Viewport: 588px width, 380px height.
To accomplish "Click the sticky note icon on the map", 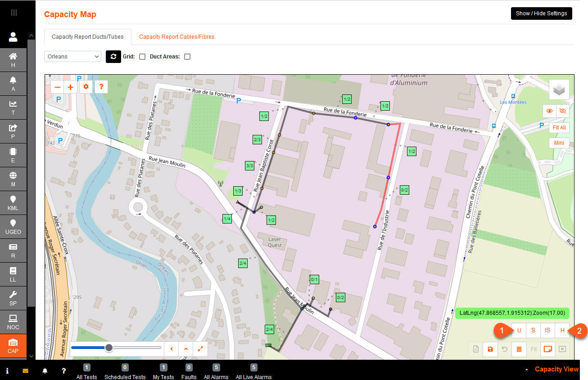I will (x=547, y=349).
